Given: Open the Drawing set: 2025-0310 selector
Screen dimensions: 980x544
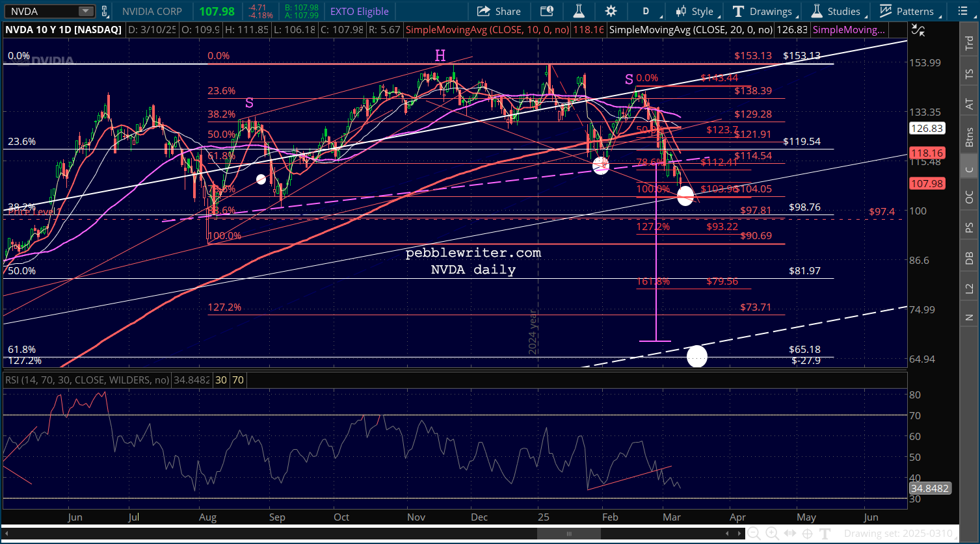Looking at the screenshot, I should click(x=902, y=534).
